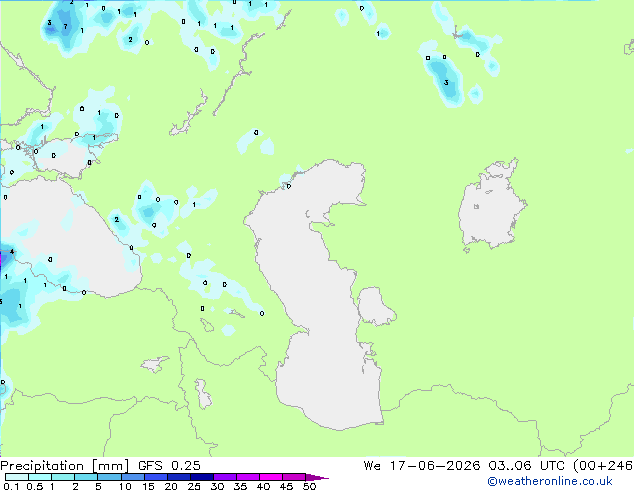Viewport: 634px width, 490px height.
Task: Click the legend tick label '50'
Action: (309, 486)
